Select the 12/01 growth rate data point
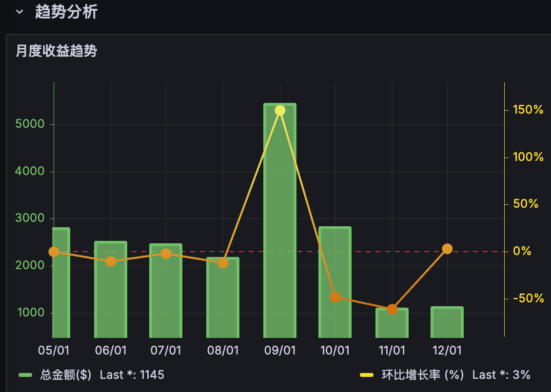This screenshot has height=392, width=551. point(447,249)
